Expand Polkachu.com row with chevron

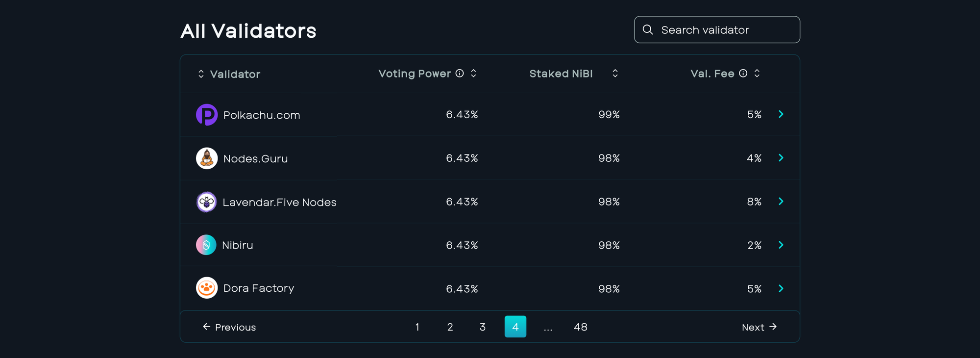781,114
